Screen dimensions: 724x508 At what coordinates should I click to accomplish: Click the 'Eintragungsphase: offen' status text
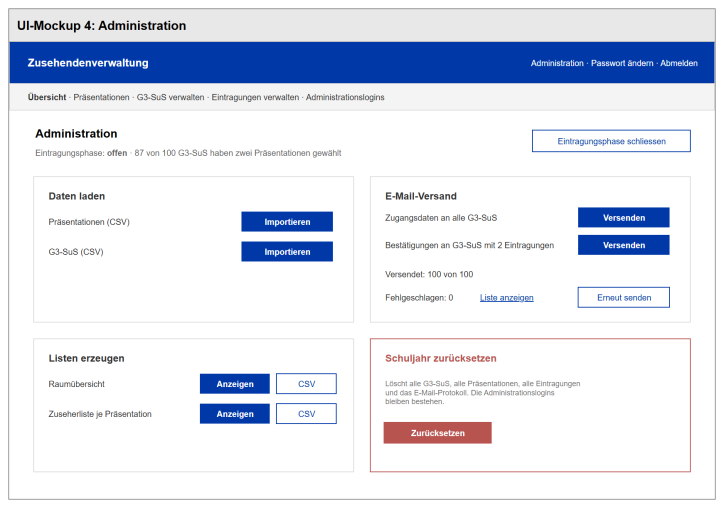click(x=81, y=153)
